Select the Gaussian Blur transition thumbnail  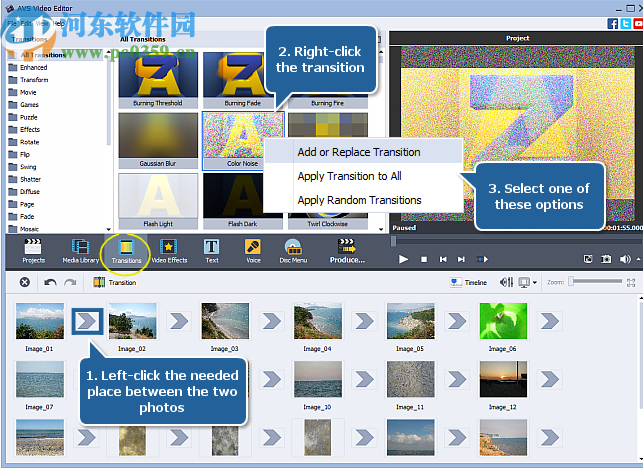[158, 140]
